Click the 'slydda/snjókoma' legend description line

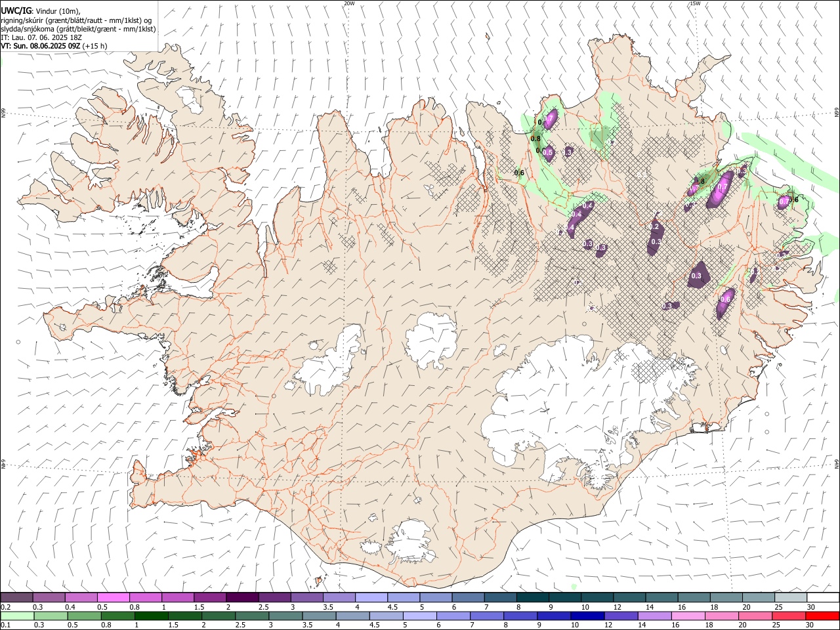pyautogui.click(x=78, y=29)
